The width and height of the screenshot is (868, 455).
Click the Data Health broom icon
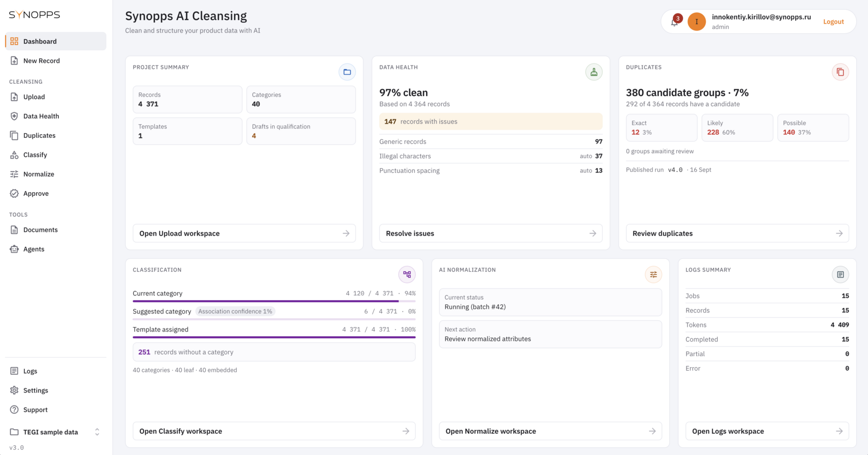point(594,72)
